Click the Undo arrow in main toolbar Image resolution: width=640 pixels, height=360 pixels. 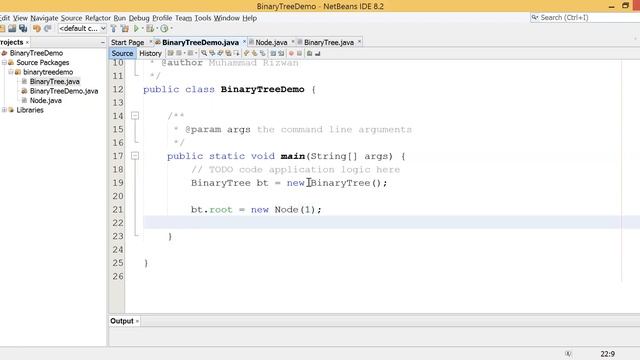coord(37,29)
